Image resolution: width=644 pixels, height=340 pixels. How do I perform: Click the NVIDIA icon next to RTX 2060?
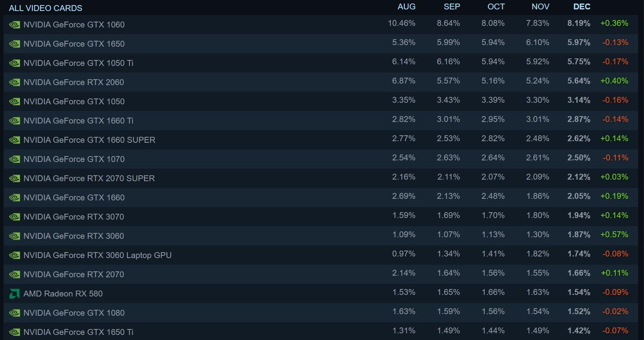pos(15,82)
